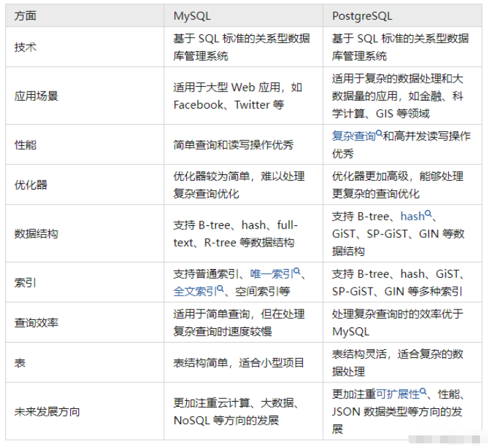Click the 优化器更加高级 PostgreSQL cell

(402, 185)
